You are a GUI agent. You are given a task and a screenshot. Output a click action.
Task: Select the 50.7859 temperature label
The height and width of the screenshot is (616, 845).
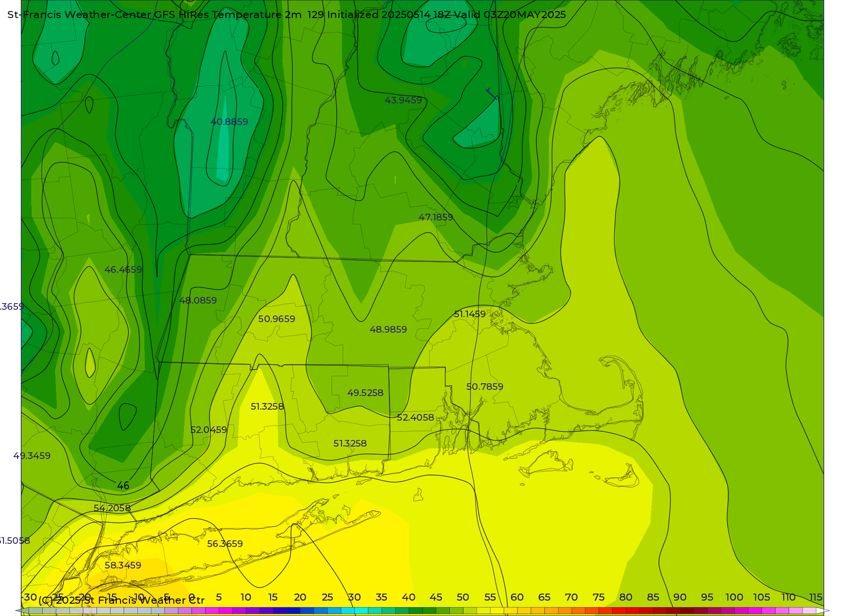point(485,387)
